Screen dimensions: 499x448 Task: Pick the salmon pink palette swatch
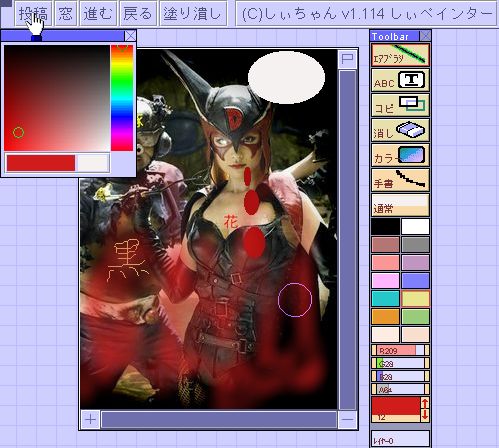385,262
